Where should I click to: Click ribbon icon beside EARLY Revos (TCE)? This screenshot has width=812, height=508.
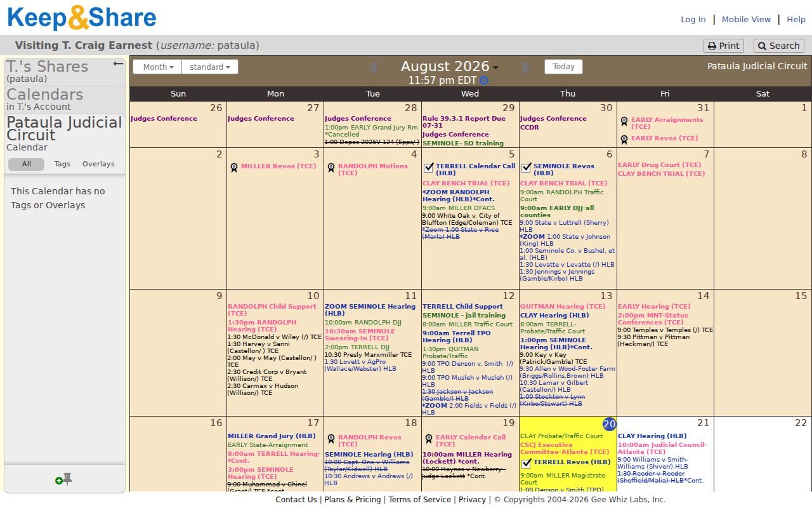(624, 139)
